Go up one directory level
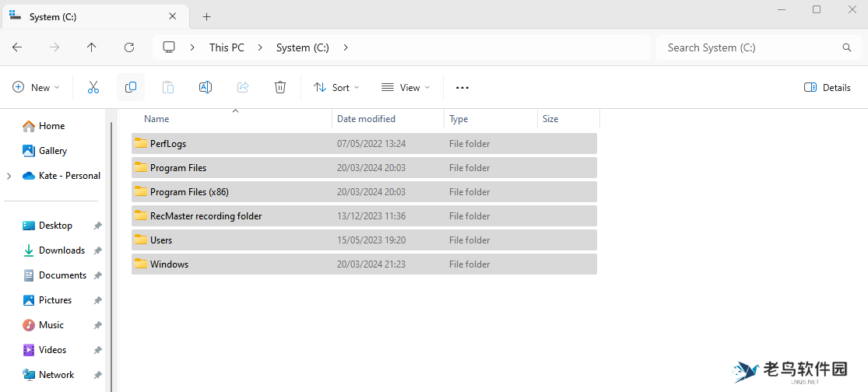 tap(92, 47)
